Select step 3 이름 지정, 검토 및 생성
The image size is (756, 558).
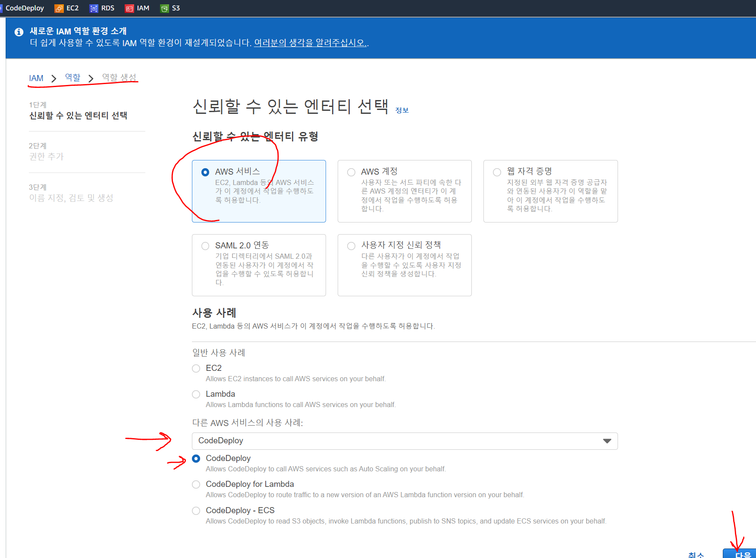(71, 197)
